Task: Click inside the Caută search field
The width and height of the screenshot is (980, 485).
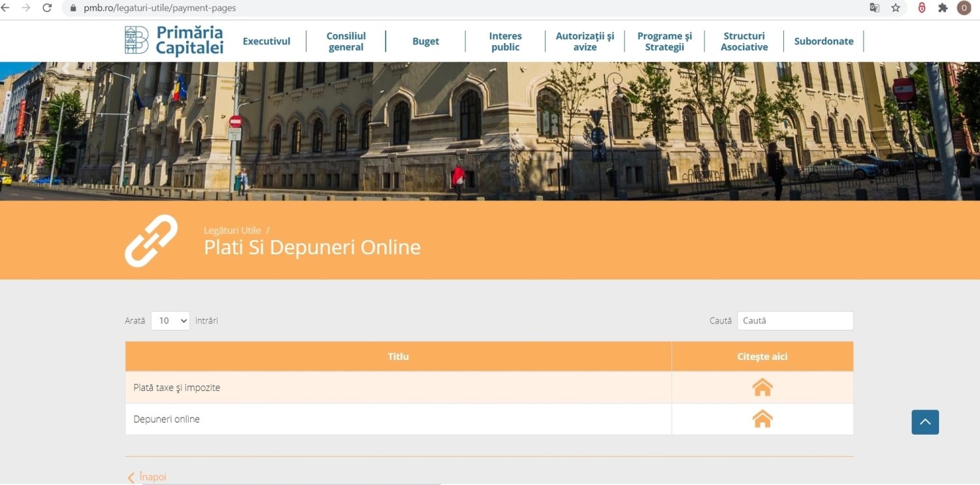Action: click(795, 320)
